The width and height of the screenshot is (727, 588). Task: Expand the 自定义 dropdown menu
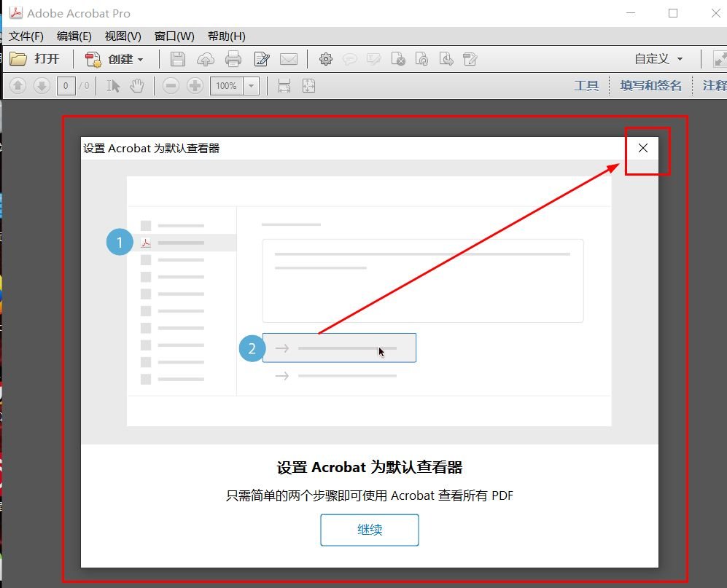tap(657, 59)
